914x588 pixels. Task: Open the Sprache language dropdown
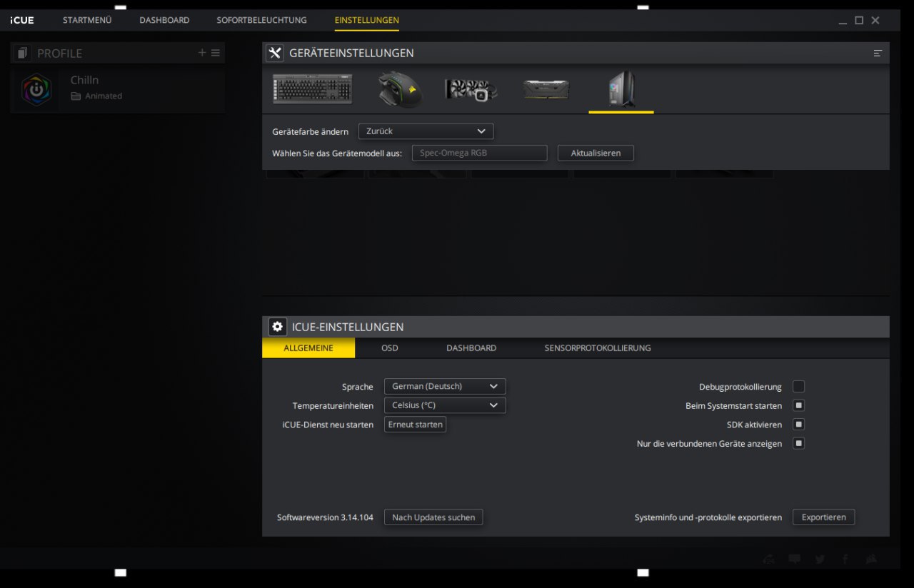[x=445, y=386]
